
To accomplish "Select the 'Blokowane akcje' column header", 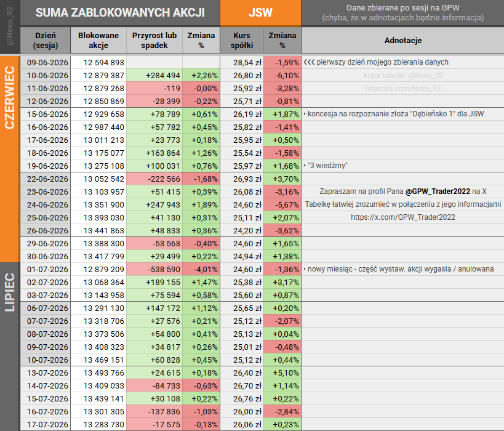I will (98, 40).
